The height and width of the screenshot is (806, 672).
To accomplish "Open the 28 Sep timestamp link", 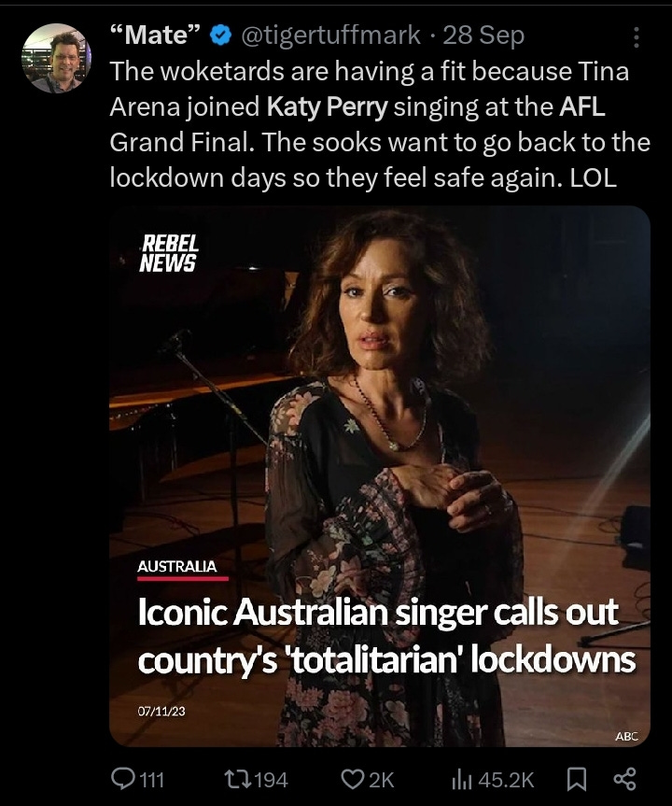I will pos(483,36).
